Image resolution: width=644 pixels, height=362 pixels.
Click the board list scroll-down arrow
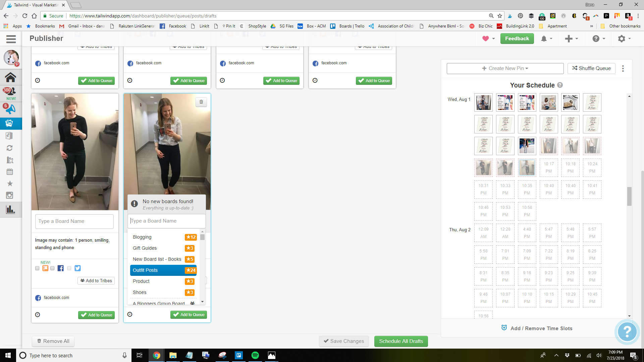coord(202,302)
